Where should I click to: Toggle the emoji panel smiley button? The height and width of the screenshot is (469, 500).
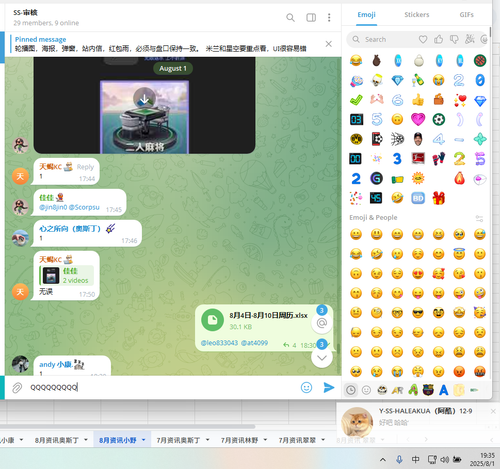pos(306,387)
